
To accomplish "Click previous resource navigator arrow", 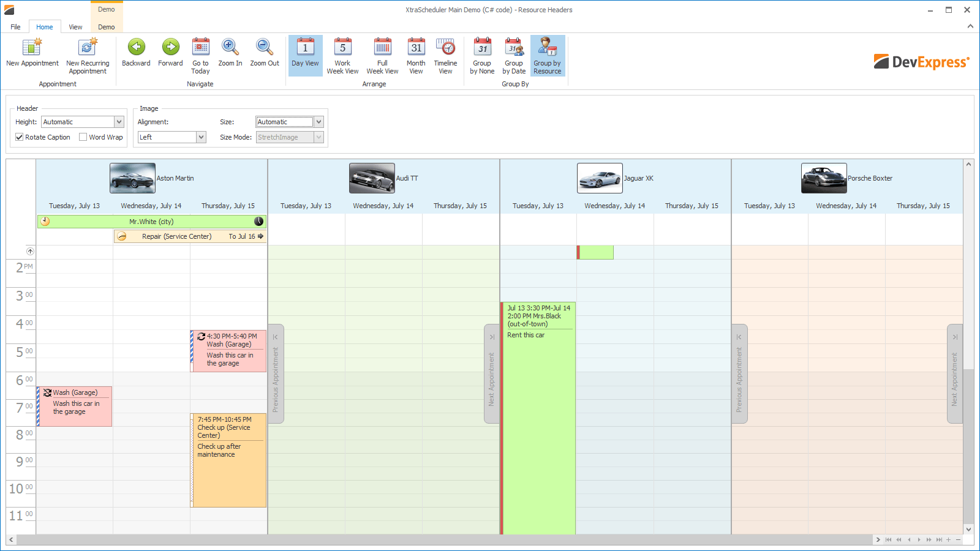I will (909, 540).
